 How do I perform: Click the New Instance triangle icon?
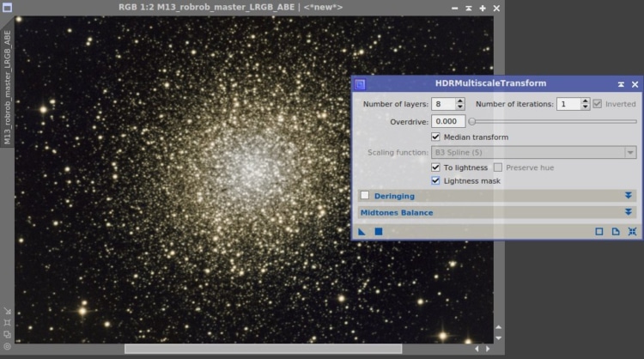[361, 232]
